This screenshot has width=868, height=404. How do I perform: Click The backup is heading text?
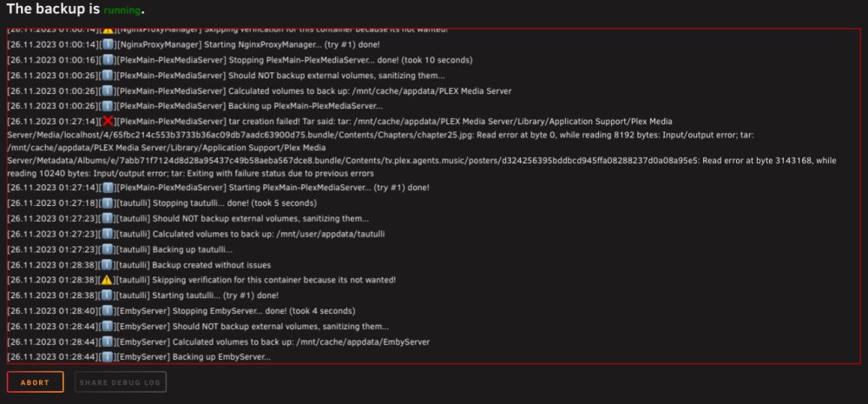[x=53, y=10]
